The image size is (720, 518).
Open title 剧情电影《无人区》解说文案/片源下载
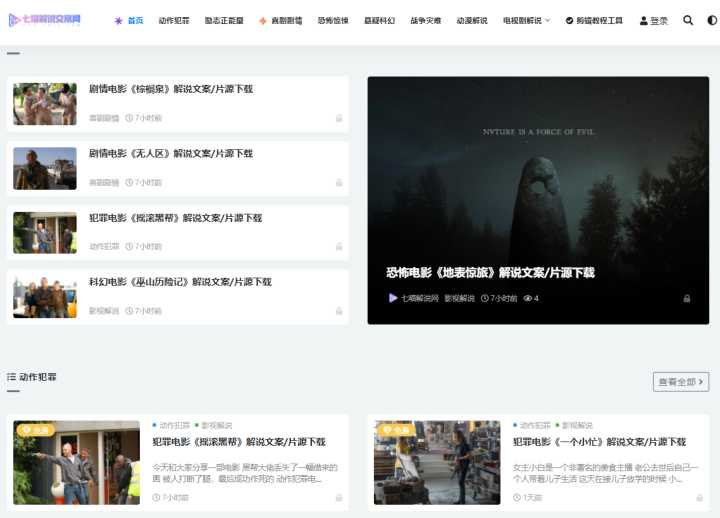[171, 153]
